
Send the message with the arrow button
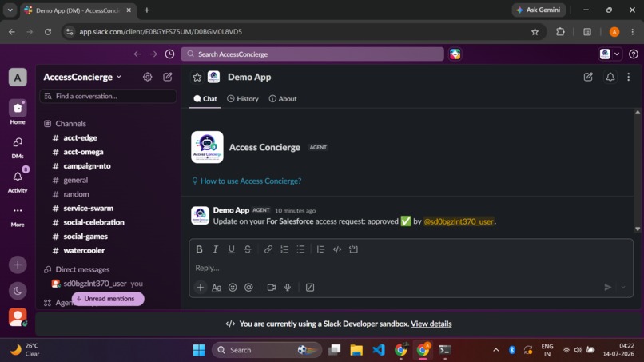click(x=608, y=287)
